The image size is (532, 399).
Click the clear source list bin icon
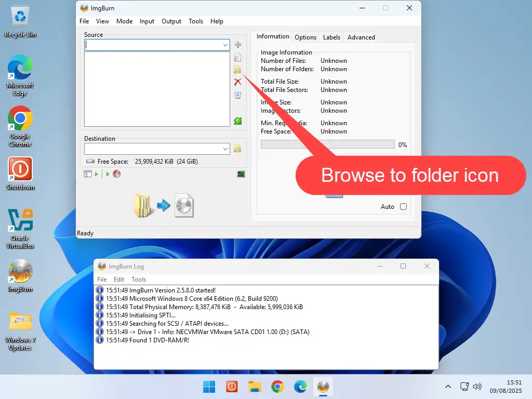(237, 95)
